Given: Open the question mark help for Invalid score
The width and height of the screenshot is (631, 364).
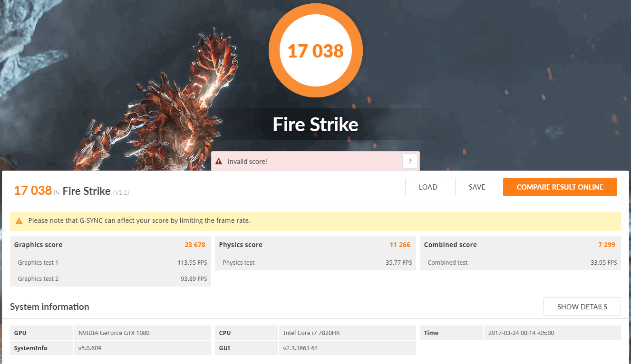Looking at the screenshot, I should (x=410, y=161).
